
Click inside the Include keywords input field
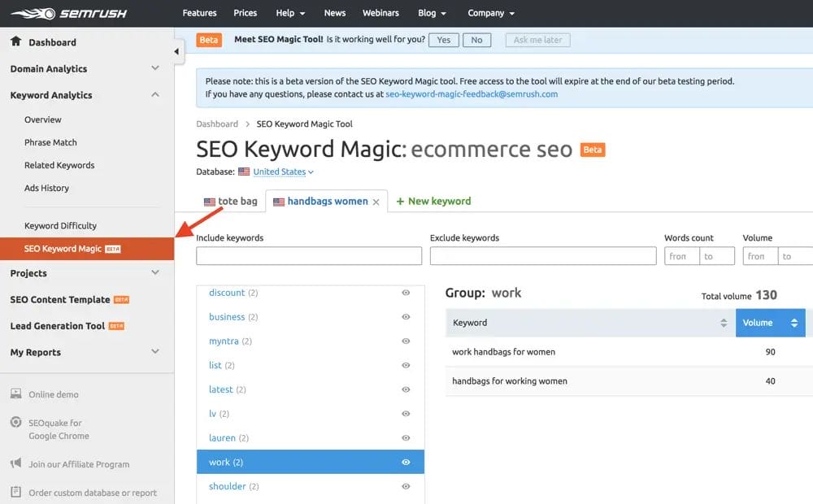(309, 256)
